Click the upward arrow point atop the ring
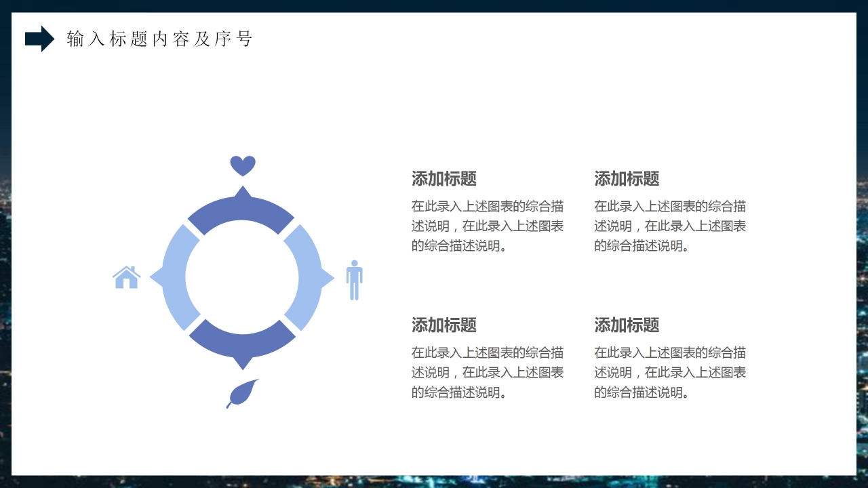868x488 pixels. click(x=241, y=192)
